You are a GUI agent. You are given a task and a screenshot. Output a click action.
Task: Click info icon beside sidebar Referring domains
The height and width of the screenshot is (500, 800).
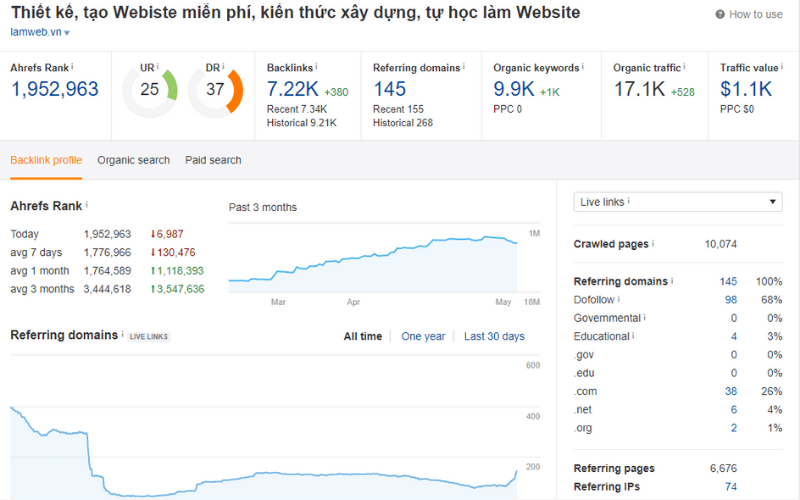pyautogui.click(x=672, y=281)
